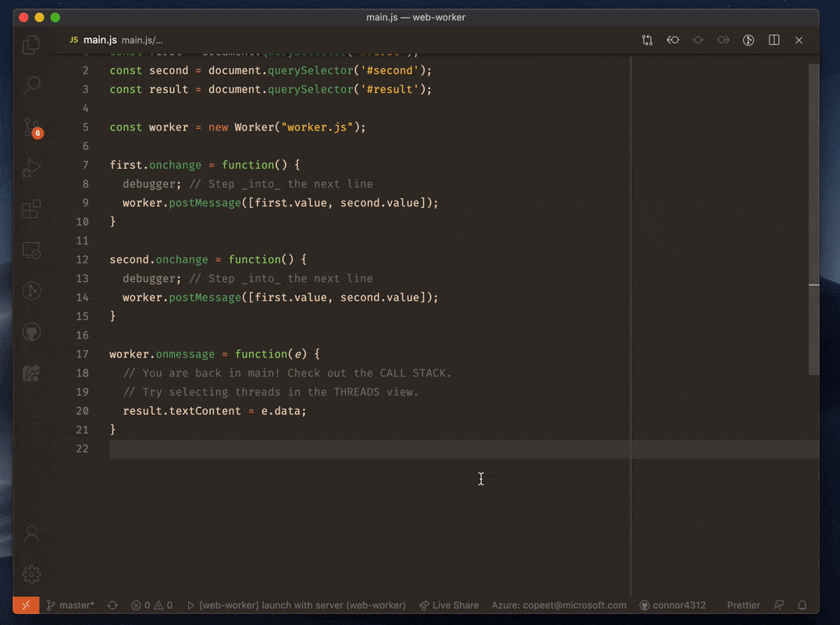Start a Live Share session from status bar
Image resolution: width=840 pixels, height=625 pixels.
click(x=449, y=605)
